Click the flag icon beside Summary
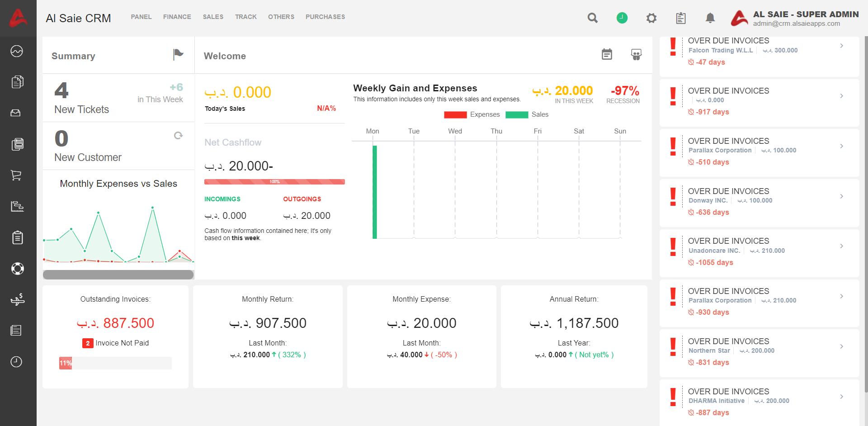The image size is (868, 426). pyautogui.click(x=178, y=55)
